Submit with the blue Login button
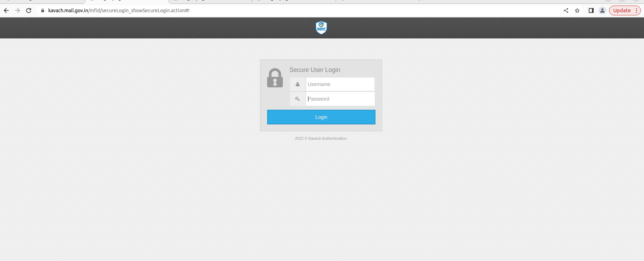 [x=321, y=117]
